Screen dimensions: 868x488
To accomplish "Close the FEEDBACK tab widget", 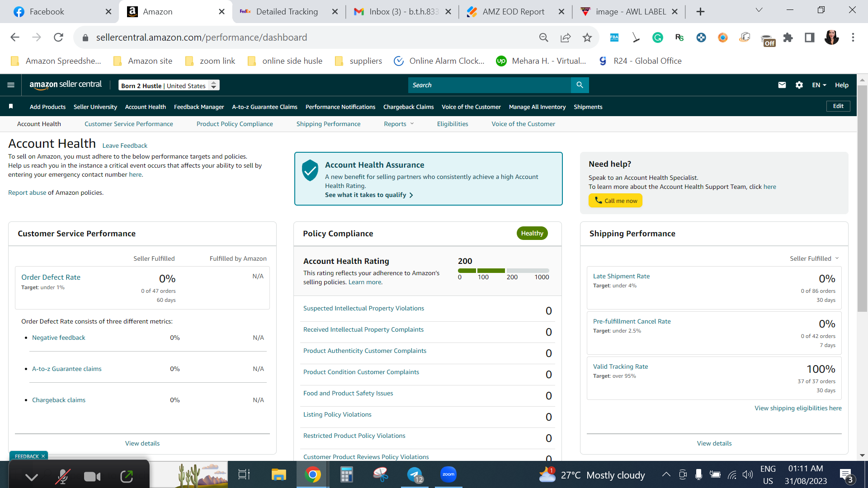I will point(43,456).
